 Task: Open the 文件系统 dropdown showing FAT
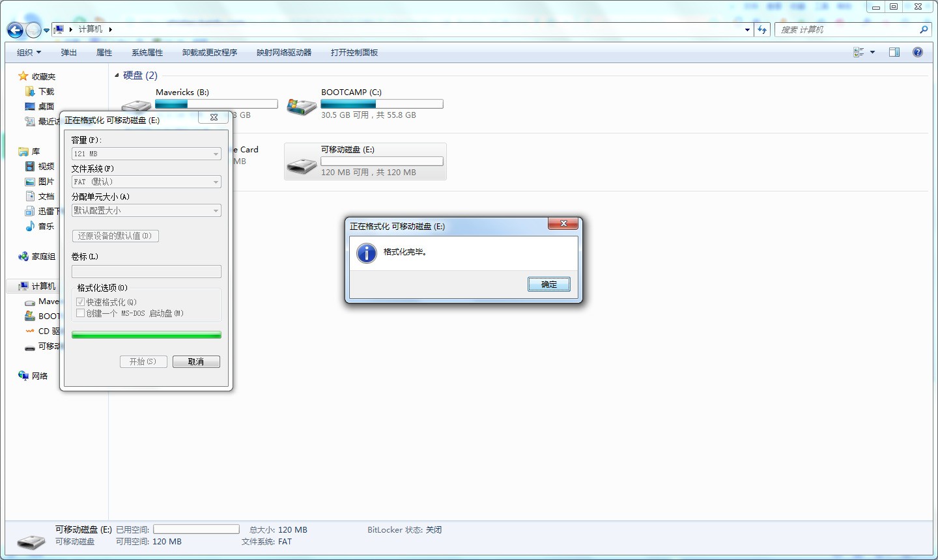coord(147,182)
